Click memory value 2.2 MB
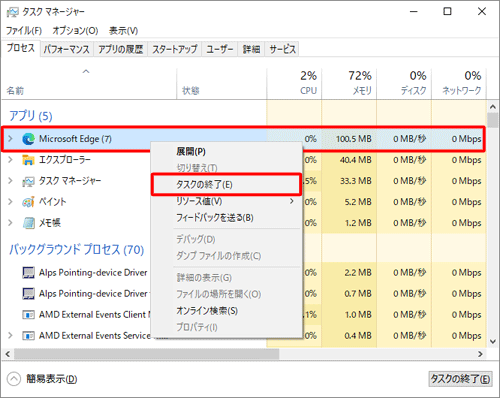 tap(358, 273)
